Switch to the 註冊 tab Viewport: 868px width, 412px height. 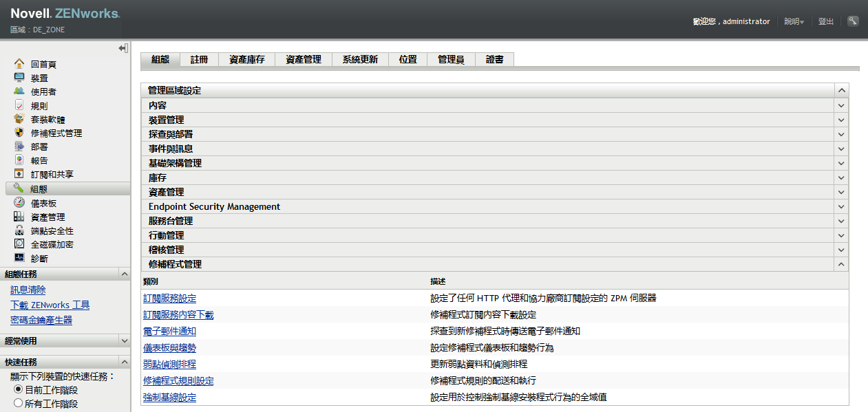tap(199, 59)
